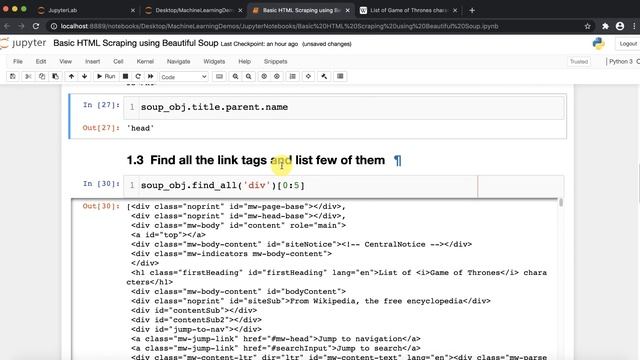Open the Kernel menu
640x360 pixels.
(145, 62)
